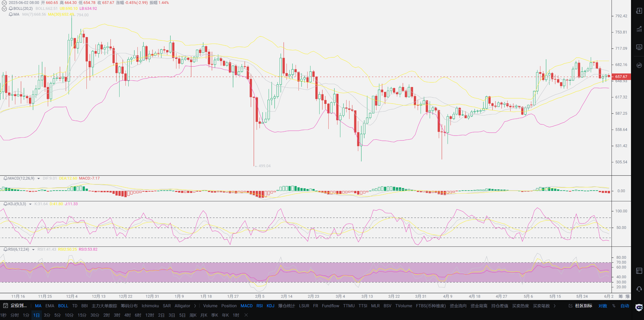
Task: Toggle the MA overlay indicator
Action: 38,306
